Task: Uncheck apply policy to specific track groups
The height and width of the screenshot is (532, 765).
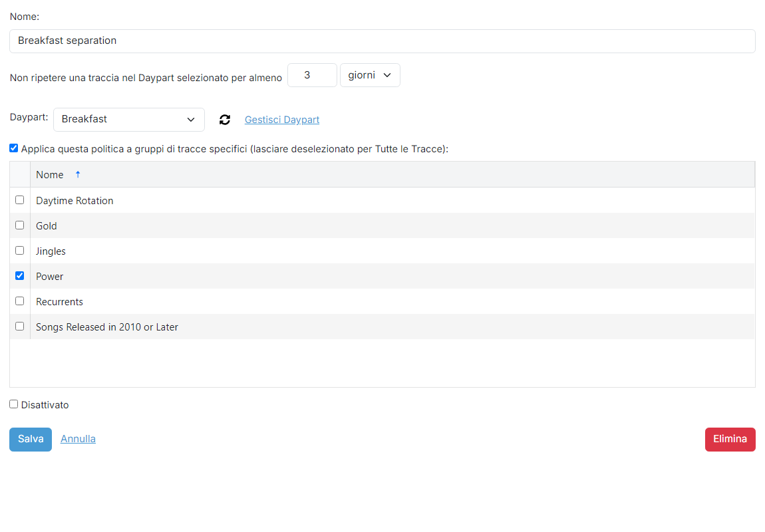Action: point(14,148)
